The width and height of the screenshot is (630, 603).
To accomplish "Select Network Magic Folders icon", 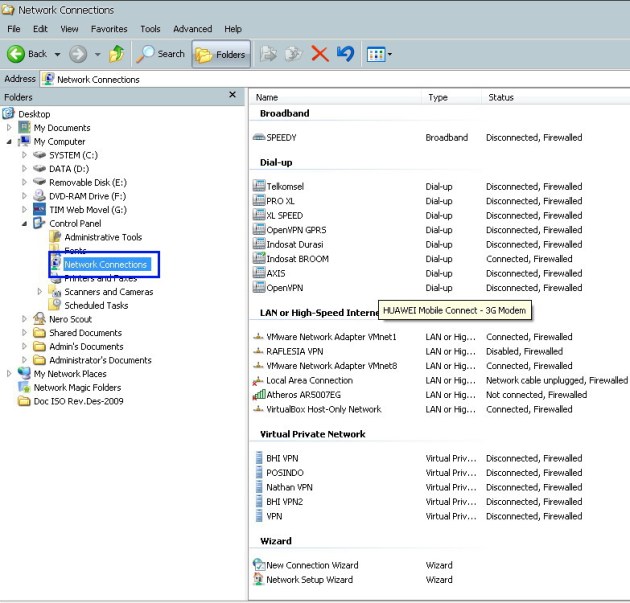I will [x=24, y=387].
